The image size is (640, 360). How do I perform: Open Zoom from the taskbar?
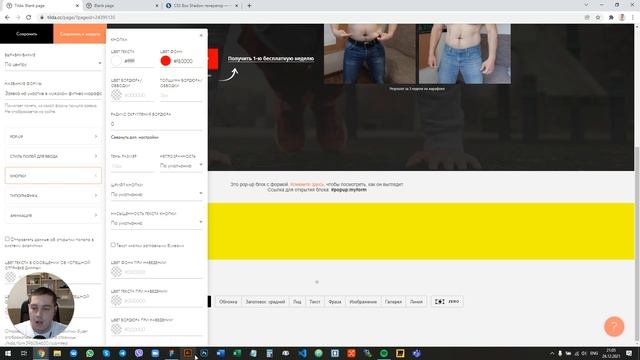pos(155,353)
